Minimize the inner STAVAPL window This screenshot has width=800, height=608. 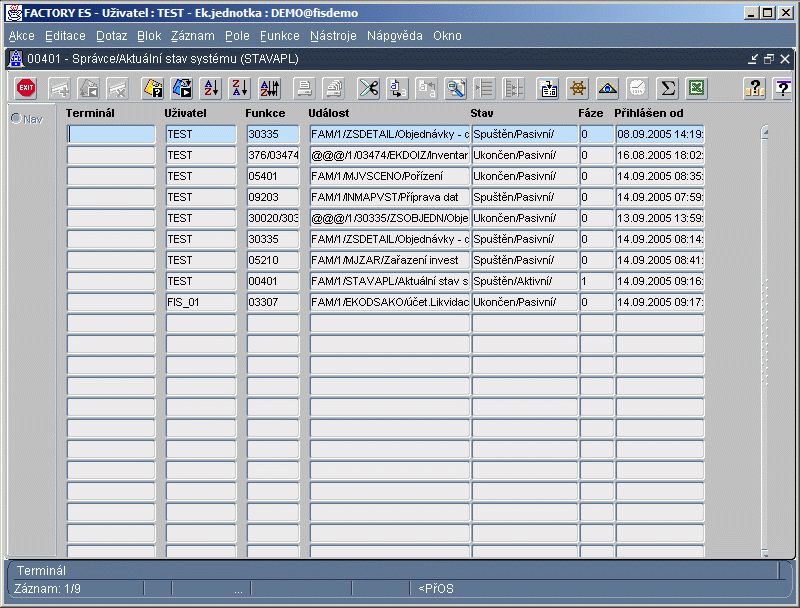(x=753, y=59)
